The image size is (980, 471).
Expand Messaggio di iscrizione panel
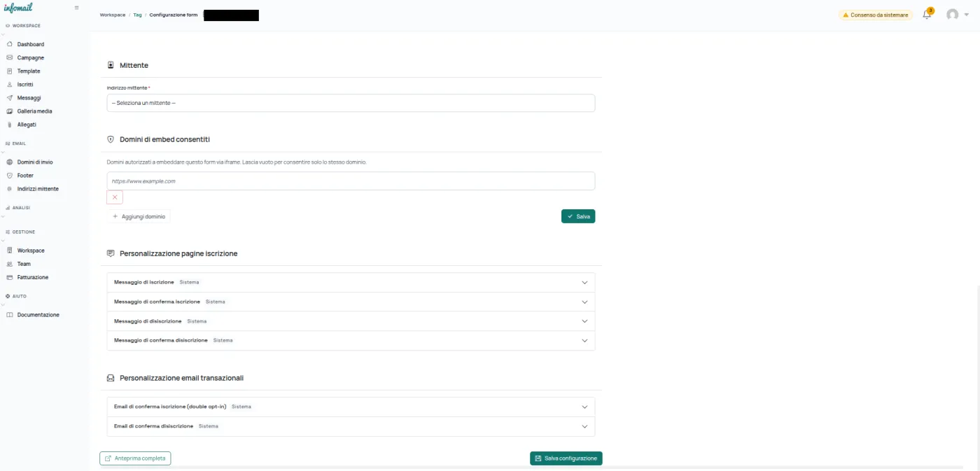pos(351,282)
